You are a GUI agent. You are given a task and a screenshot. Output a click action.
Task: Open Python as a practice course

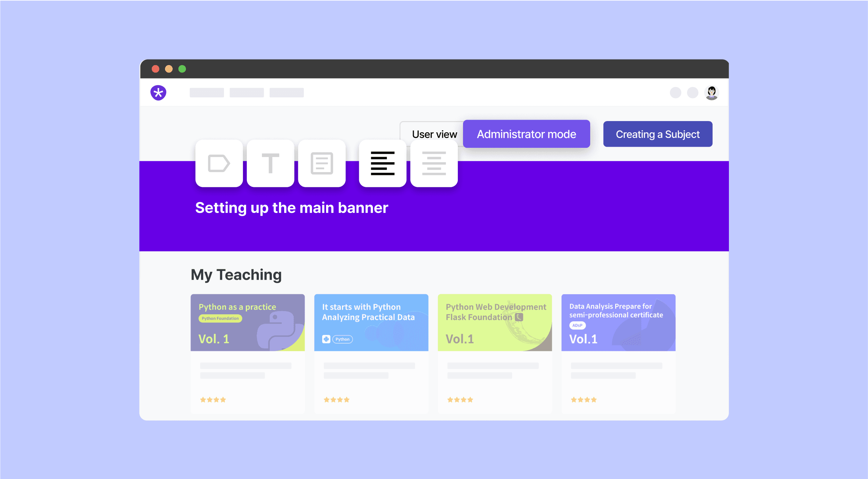247,323
